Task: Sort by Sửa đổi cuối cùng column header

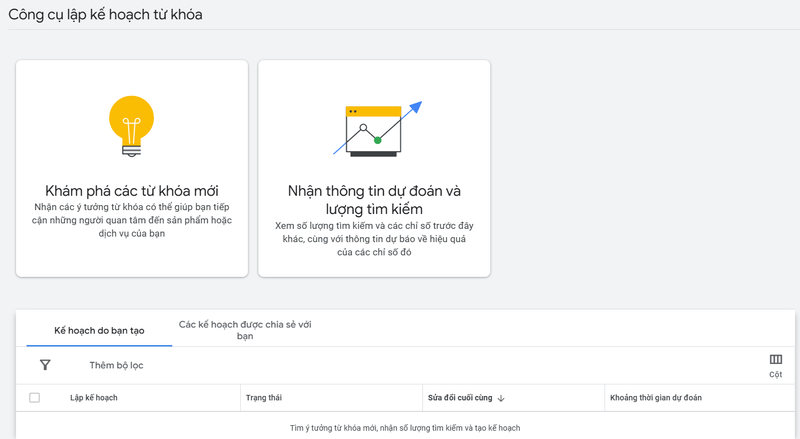Action: pyautogui.click(x=460, y=398)
